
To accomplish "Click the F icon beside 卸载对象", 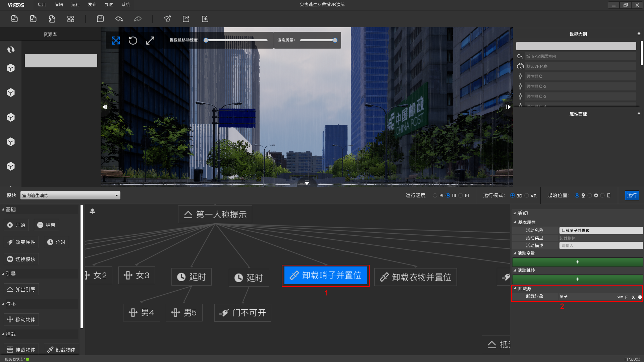I will pyautogui.click(x=626, y=297).
